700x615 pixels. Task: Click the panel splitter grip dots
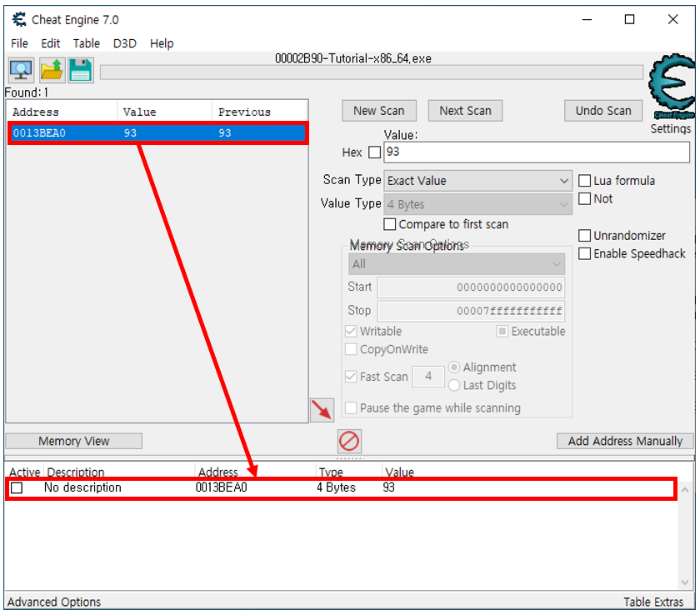350,458
